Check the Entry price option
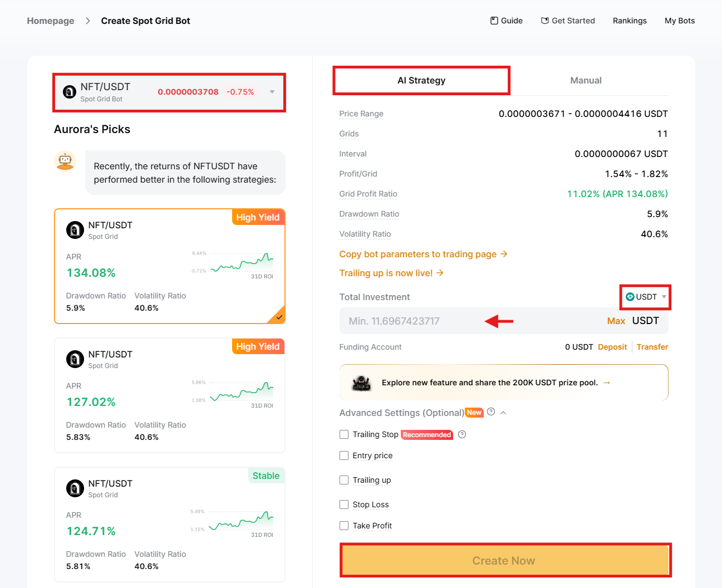This screenshot has width=722, height=588. 344,455
